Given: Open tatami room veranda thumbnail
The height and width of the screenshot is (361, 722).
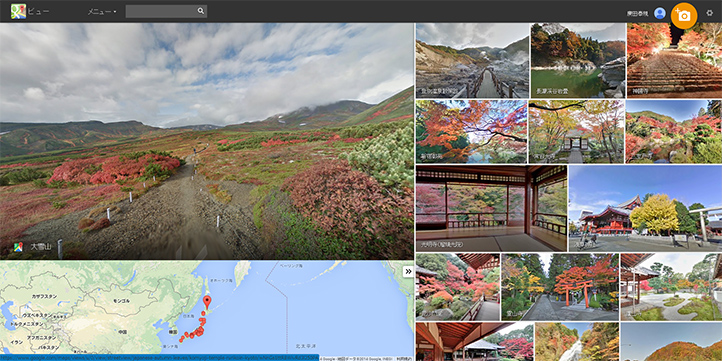Looking at the screenshot, I should click(x=491, y=208).
